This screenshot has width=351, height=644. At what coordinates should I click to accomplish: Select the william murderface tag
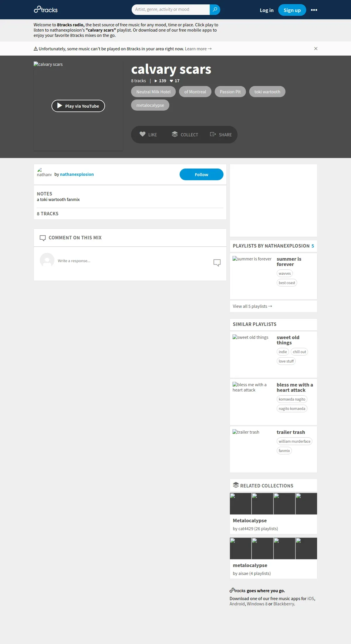click(295, 441)
